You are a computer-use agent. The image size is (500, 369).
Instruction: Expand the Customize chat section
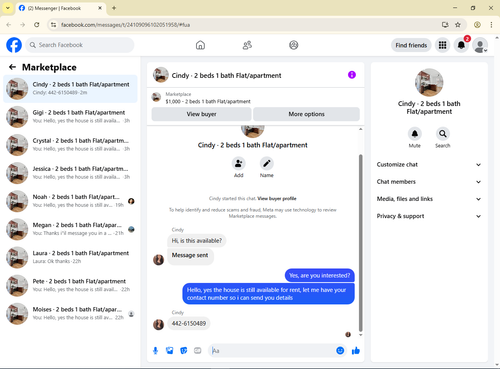coord(429,165)
